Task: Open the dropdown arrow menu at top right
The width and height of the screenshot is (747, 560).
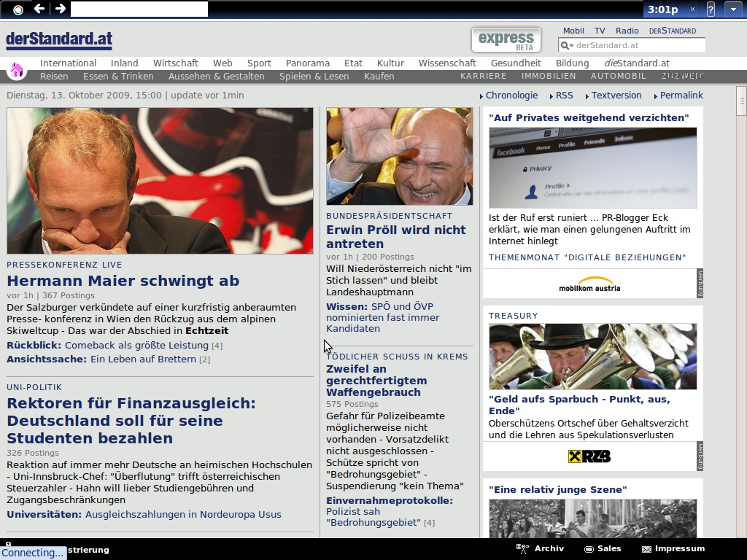Action: [733, 9]
